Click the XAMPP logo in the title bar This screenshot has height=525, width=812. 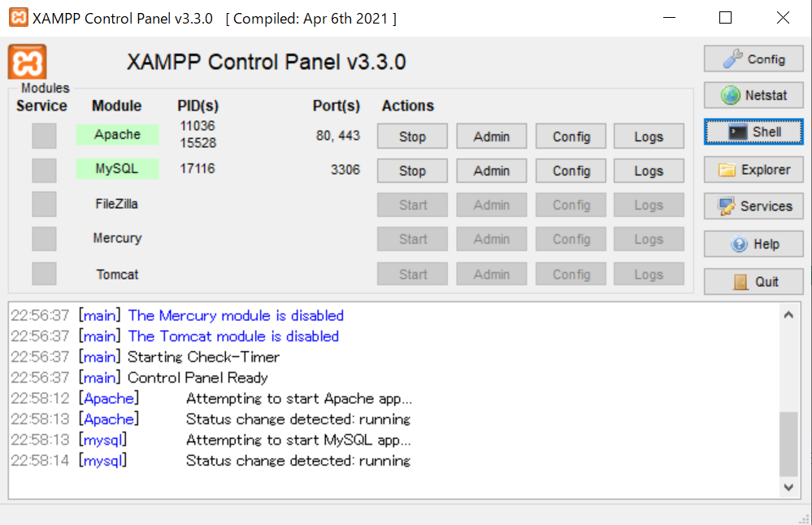[19, 18]
